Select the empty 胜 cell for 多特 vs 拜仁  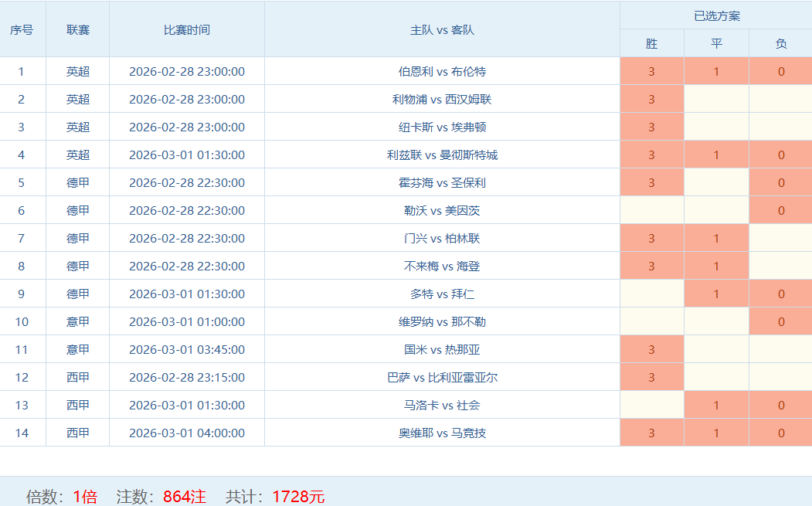coord(651,294)
